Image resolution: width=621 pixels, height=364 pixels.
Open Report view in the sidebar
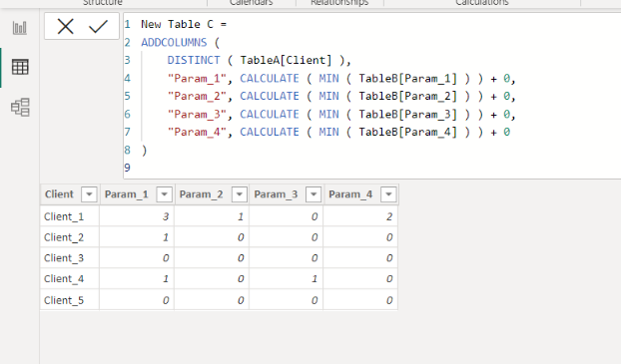point(20,28)
